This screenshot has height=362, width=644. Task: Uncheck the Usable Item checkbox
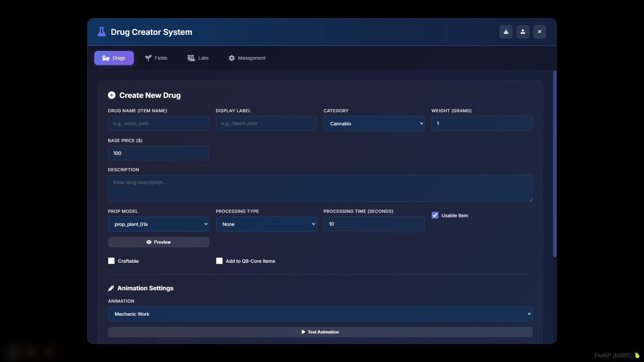(x=435, y=215)
